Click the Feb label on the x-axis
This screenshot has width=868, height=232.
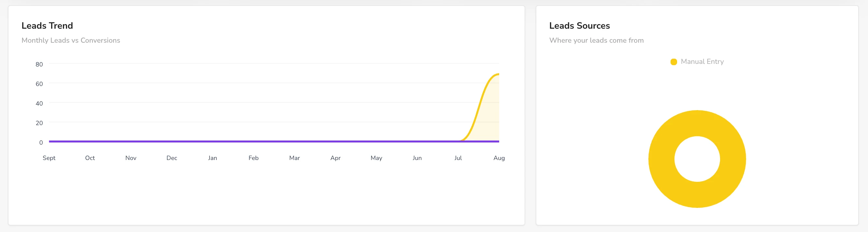(x=253, y=158)
